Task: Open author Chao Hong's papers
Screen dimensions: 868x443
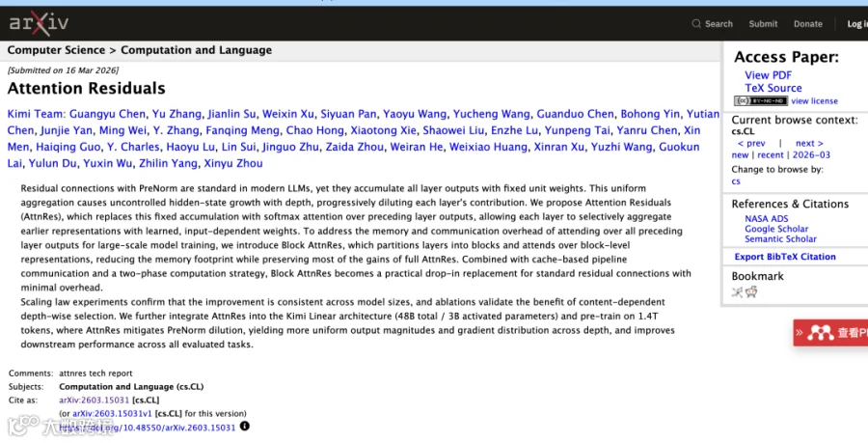Action: point(315,130)
